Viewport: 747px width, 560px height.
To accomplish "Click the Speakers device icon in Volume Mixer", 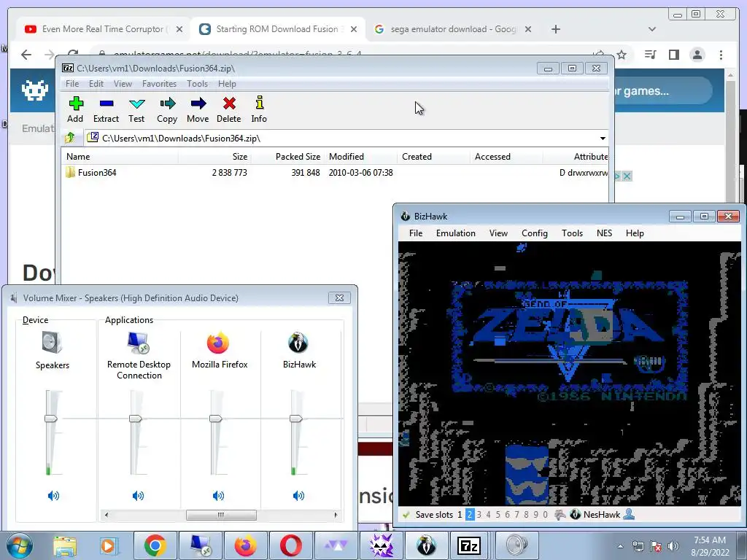I will [52, 343].
